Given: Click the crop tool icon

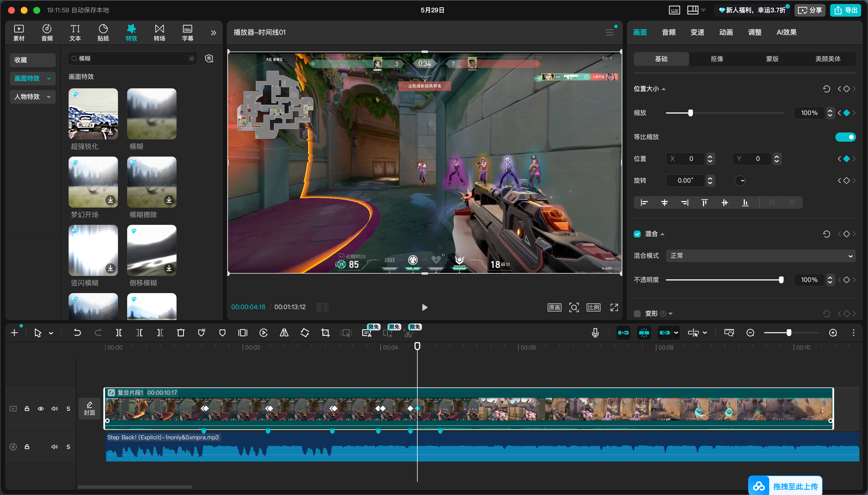Looking at the screenshot, I should point(325,333).
